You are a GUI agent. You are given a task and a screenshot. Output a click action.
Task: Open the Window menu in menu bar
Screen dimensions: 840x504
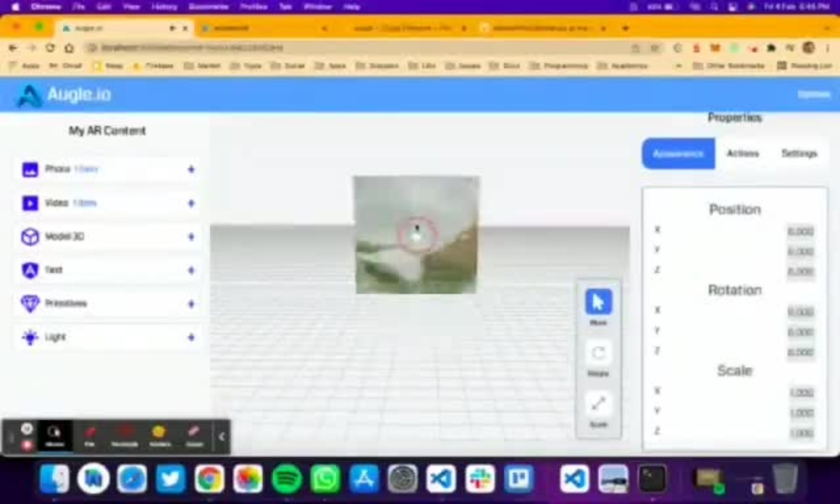pos(318,7)
